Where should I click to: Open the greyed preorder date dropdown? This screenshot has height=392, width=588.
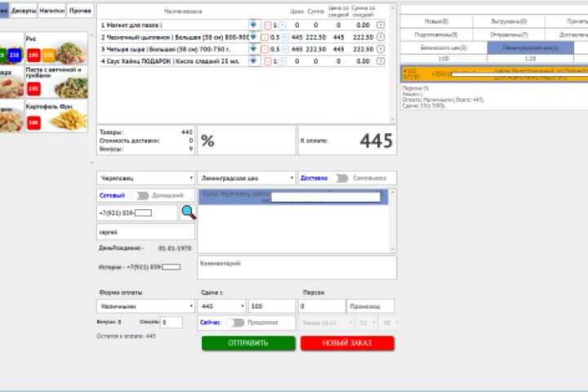326,323
